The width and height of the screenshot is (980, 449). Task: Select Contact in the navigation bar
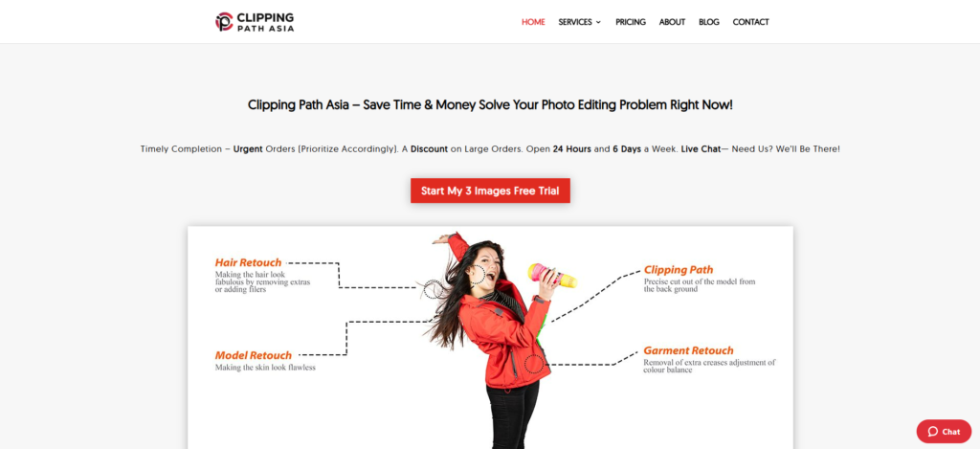(750, 22)
